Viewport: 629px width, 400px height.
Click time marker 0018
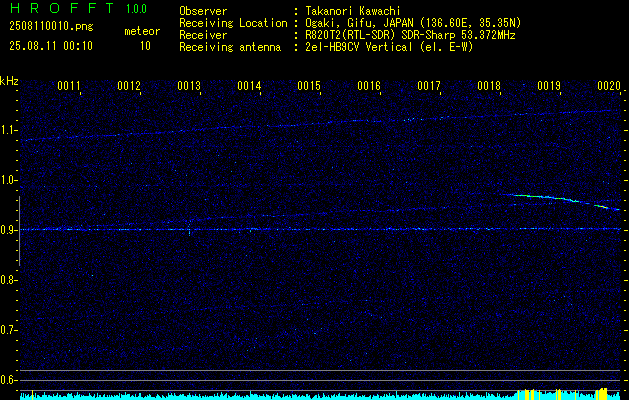(x=489, y=85)
